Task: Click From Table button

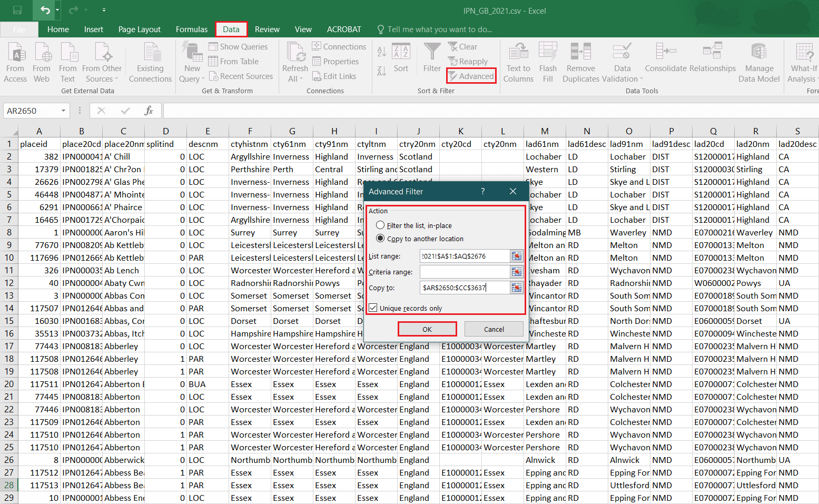Action: pyautogui.click(x=233, y=61)
